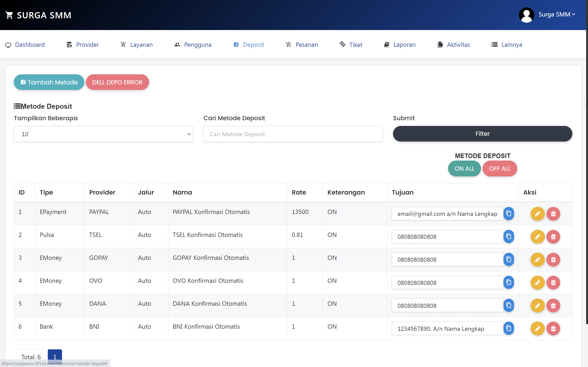Copy the BNI account number
Image resolution: width=588 pixels, height=367 pixels.
[x=509, y=328]
